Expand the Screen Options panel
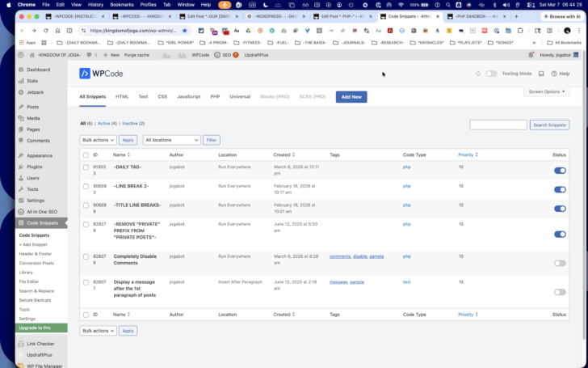Viewport: 588px width, 368px height. point(546,91)
